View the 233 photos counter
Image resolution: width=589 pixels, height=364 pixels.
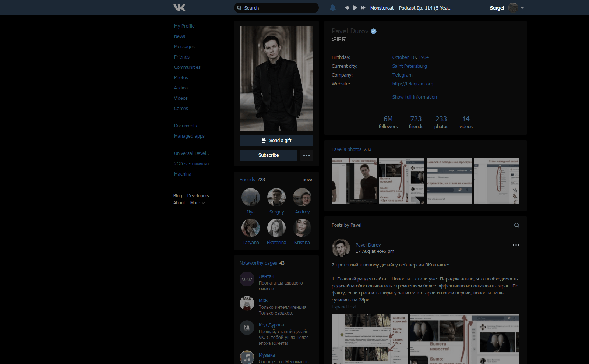pyautogui.click(x=441, y=122)
